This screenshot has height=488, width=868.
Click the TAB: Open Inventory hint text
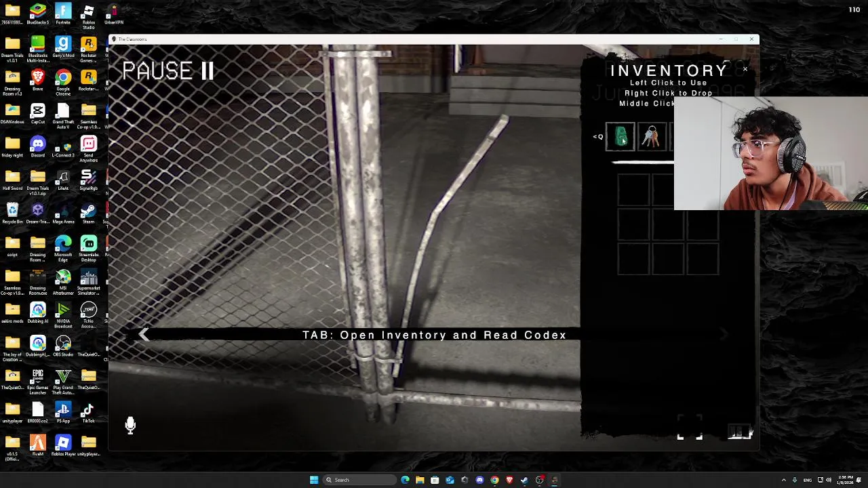point(434,335)
